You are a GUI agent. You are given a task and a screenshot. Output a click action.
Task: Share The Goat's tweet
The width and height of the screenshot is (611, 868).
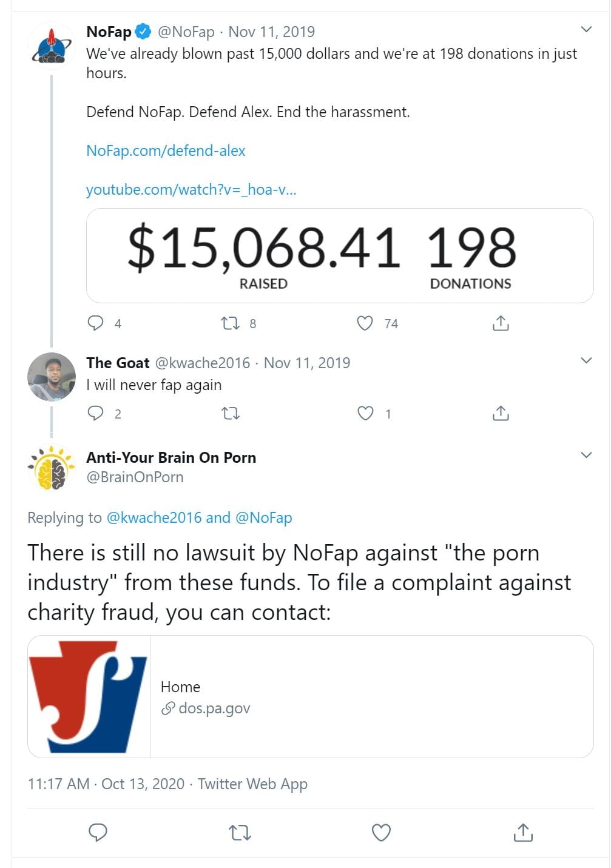pos(501,414)
